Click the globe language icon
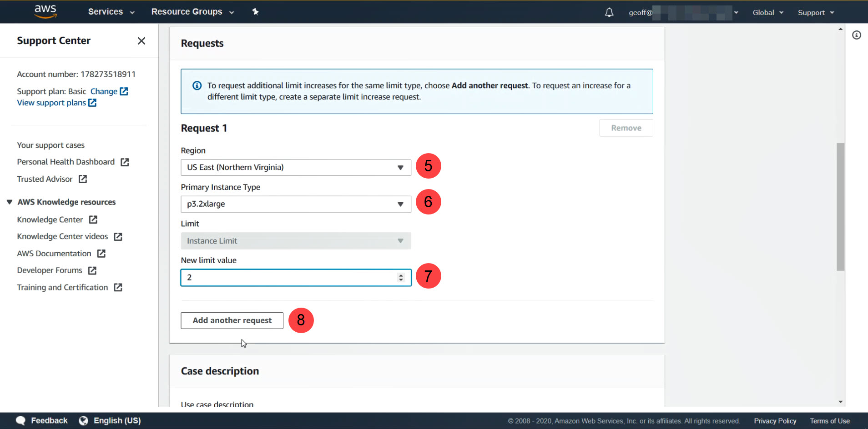 tap(83, 421)
